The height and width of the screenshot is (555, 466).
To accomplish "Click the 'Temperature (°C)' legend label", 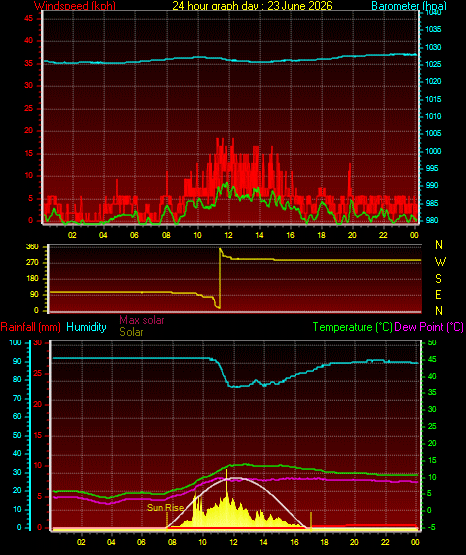I will (x=353, y=327).
